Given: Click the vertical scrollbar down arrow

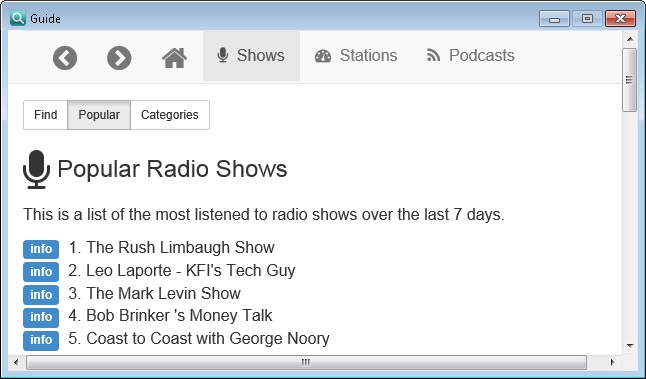Looking at the screenshot, I should click(630, 346).
